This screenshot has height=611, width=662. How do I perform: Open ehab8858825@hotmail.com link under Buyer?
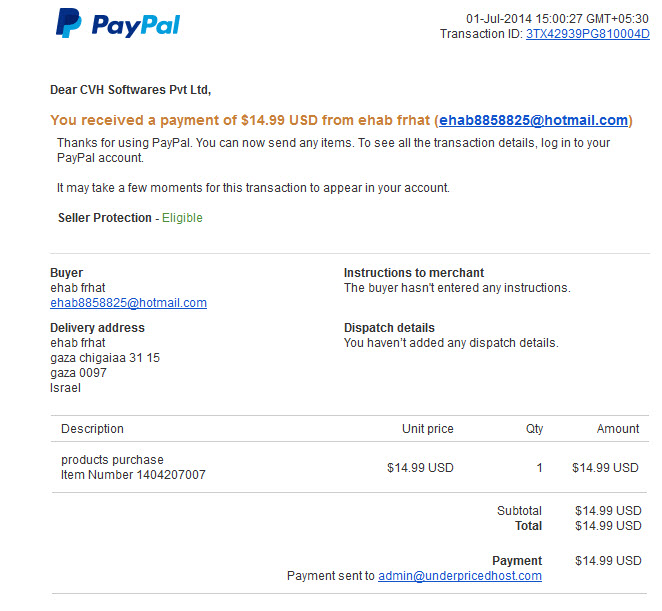pyautogui.click(x=128, y=303)
